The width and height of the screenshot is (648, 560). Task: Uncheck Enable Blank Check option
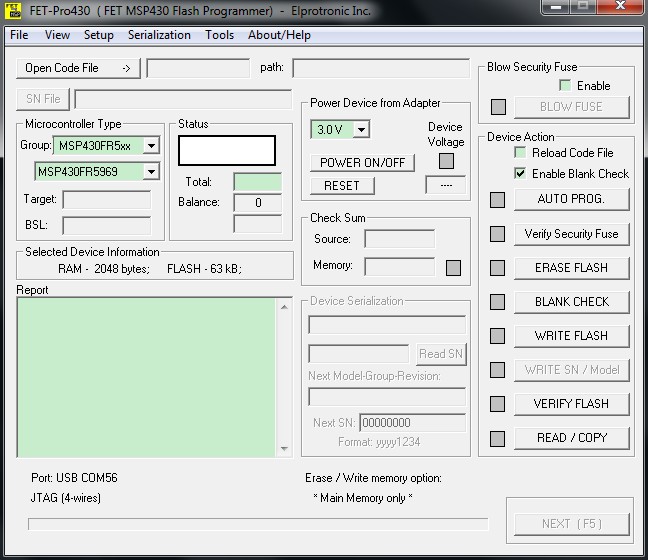click(x=520, y=173)
